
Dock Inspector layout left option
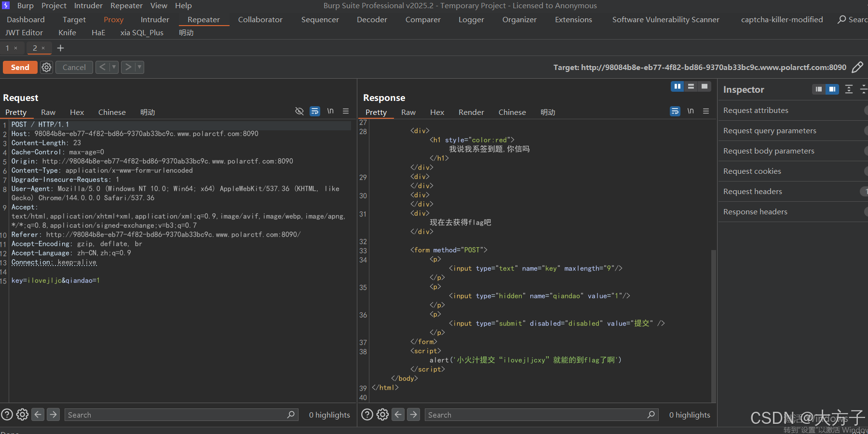tap(819, 89)
